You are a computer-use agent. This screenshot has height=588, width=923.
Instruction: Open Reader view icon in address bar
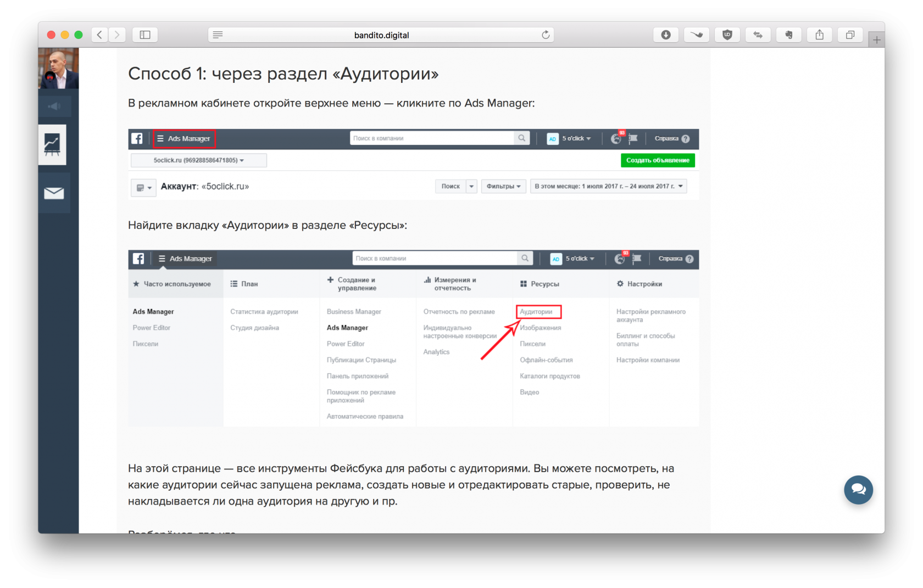click(218, 35)
